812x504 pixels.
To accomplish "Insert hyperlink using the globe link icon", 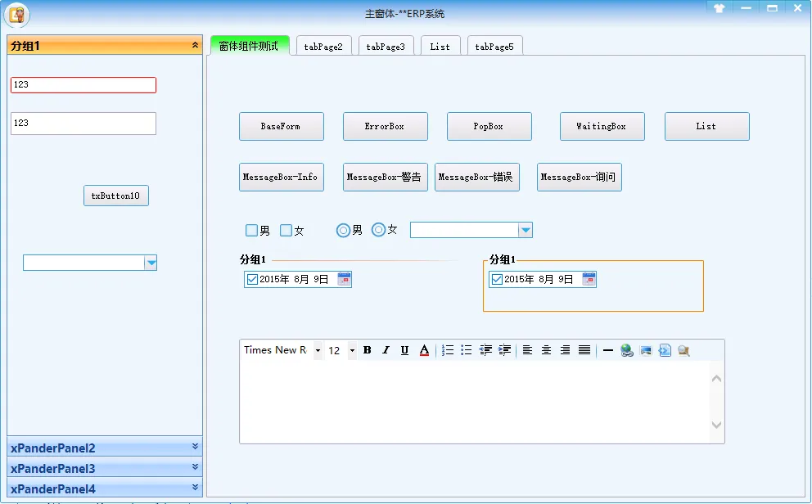I will [627, 350].
